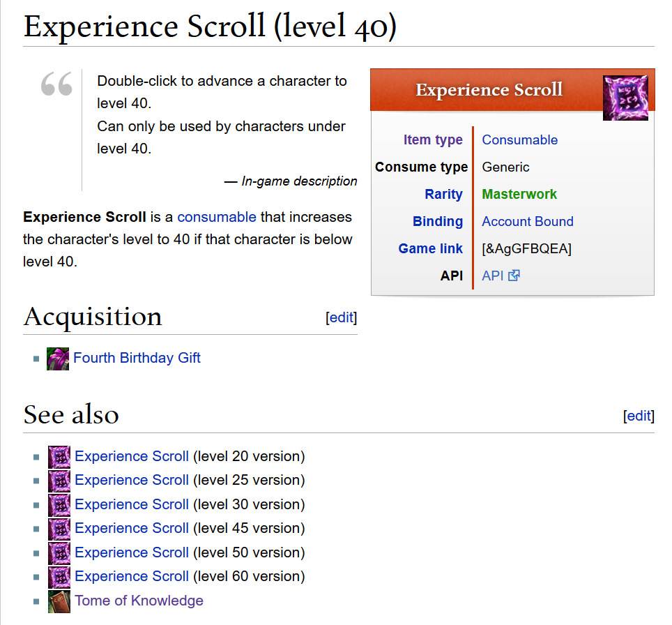Click the level 50 Experience Scroll icon
The height and width of the screenshot is (625, 672).
pos(59,553)
